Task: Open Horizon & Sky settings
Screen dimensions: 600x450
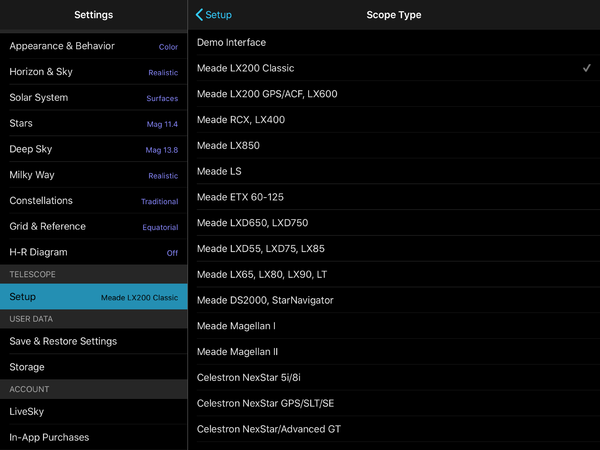Action: [x=94, y=72]
